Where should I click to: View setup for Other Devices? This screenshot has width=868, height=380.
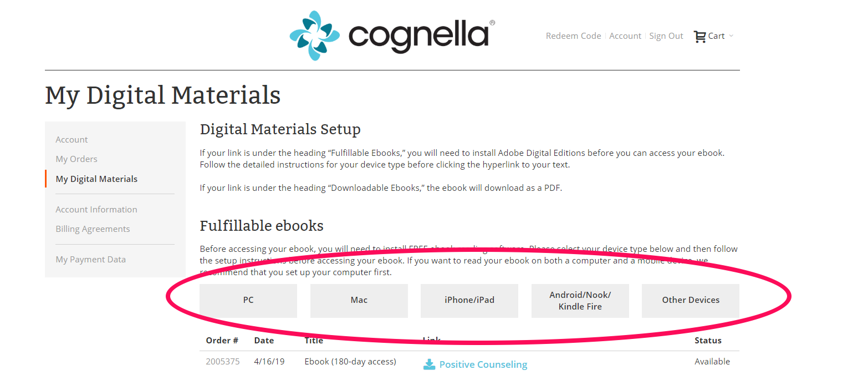point(691,300)
